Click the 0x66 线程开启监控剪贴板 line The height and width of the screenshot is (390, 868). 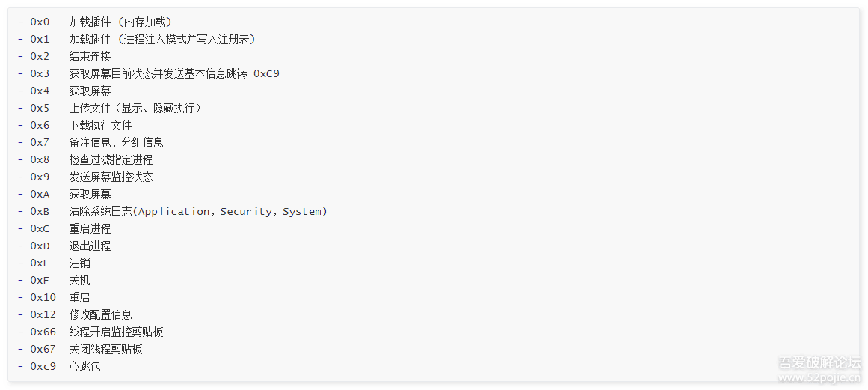[116, 332]
